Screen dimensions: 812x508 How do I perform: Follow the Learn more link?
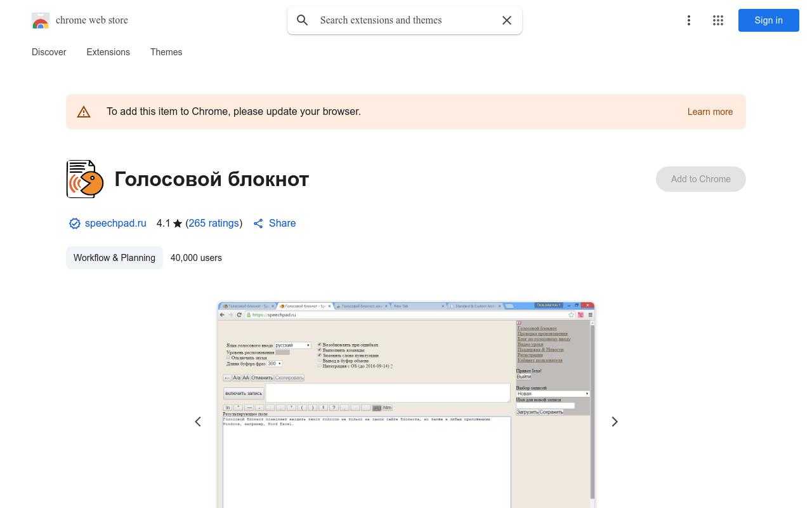[x=710, y=112]
